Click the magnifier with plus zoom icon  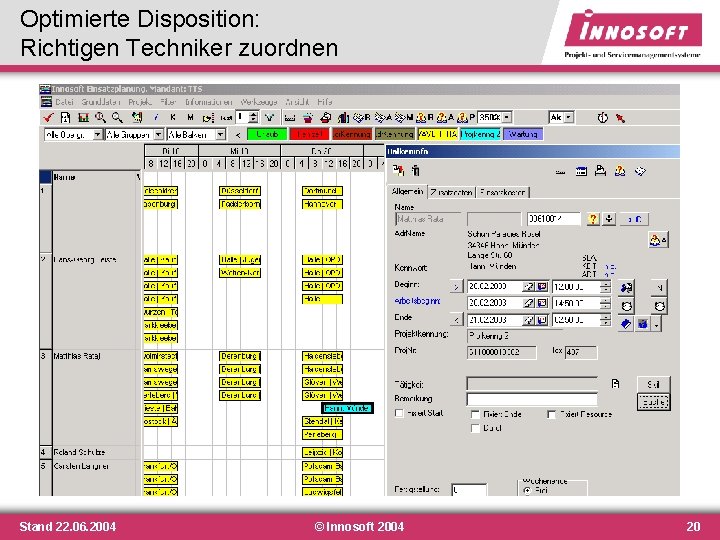[100, 118]
